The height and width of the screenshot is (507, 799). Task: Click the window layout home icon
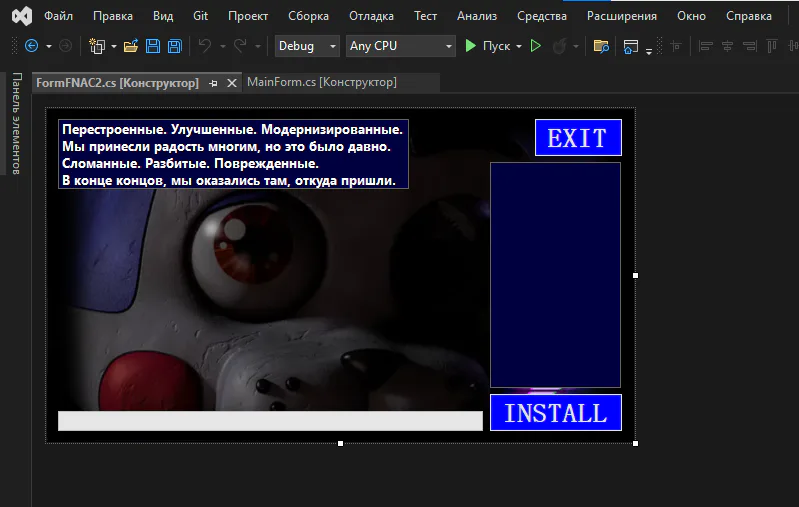point(631,46)
